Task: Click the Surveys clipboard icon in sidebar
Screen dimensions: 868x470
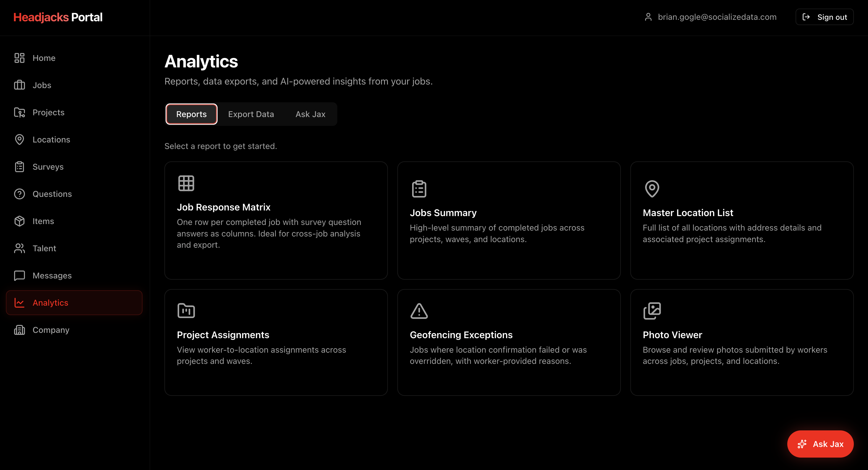Action: (x=19, y=167)
